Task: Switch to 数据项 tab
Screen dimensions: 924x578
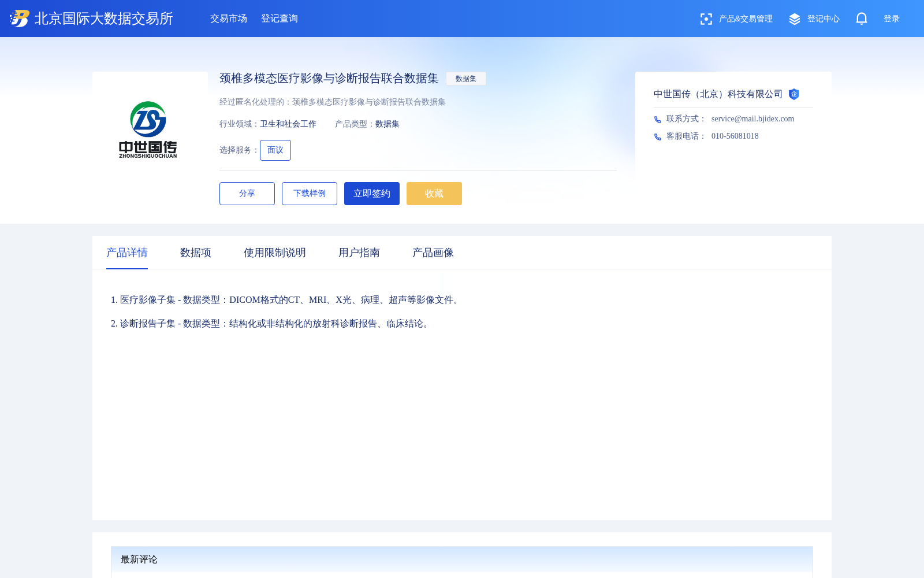Action: [196, 253]
